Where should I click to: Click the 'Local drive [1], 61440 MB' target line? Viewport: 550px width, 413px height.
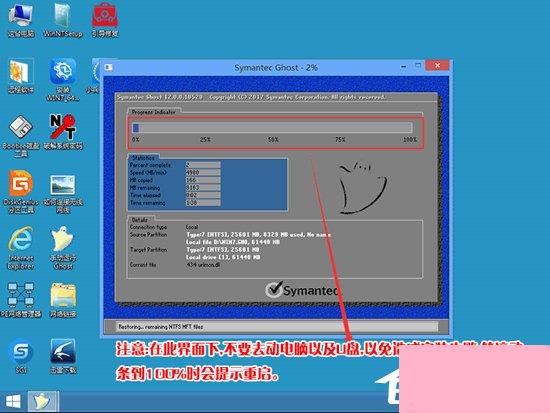223,257
